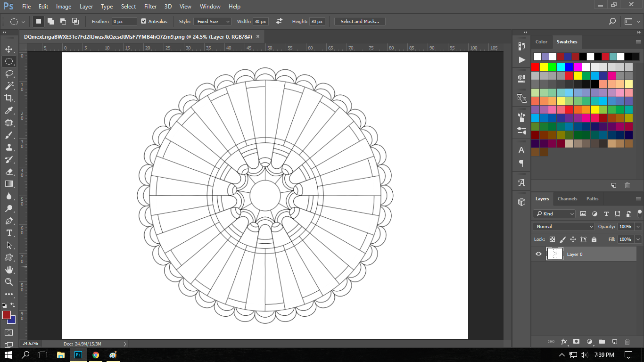Viewport: 644px width, 362px height.
Task: Select the Dodge tool
Action: click(9, 208)
